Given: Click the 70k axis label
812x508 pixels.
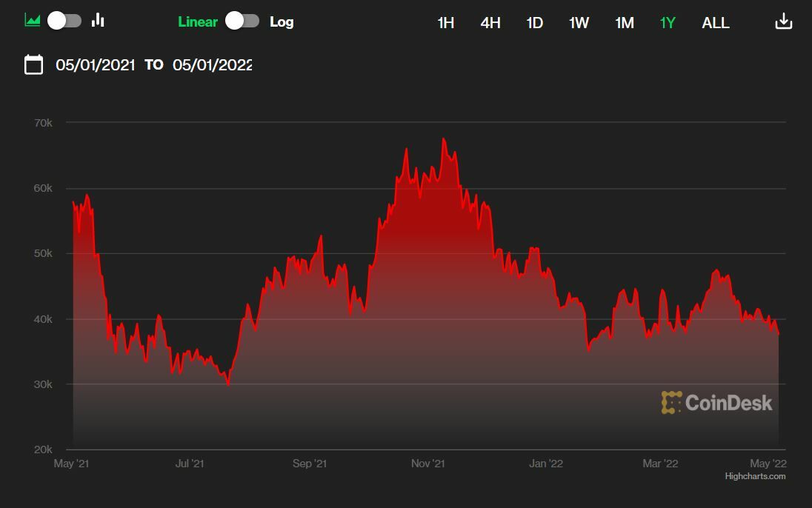Looking at the screenshot, I should (x=43, y=123).
